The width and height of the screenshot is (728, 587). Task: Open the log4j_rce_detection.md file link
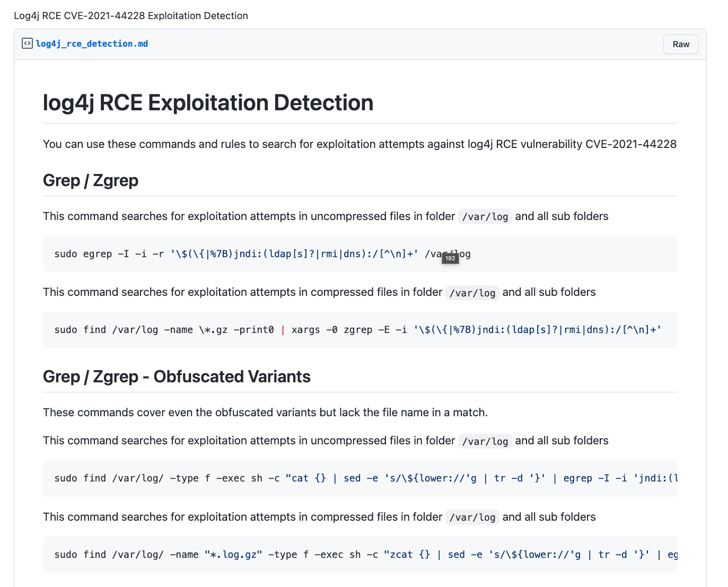click(x=92, y=43)
